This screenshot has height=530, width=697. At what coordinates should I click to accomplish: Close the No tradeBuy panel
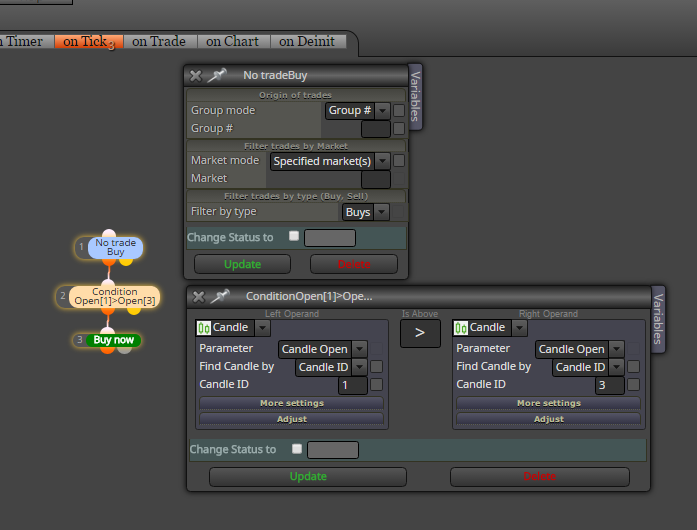click(196, 76)
